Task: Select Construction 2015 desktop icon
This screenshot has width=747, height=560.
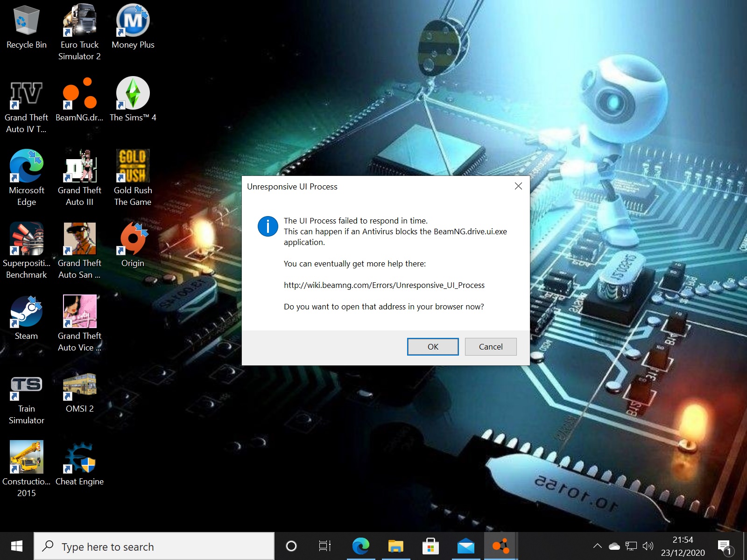Action: [x=27, y=469]
